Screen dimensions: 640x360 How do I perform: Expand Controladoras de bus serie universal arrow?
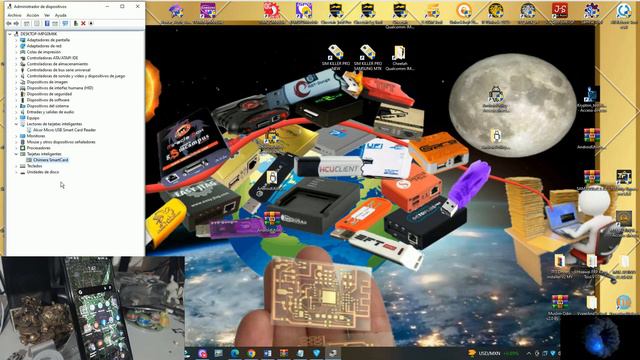click(16, 70)
